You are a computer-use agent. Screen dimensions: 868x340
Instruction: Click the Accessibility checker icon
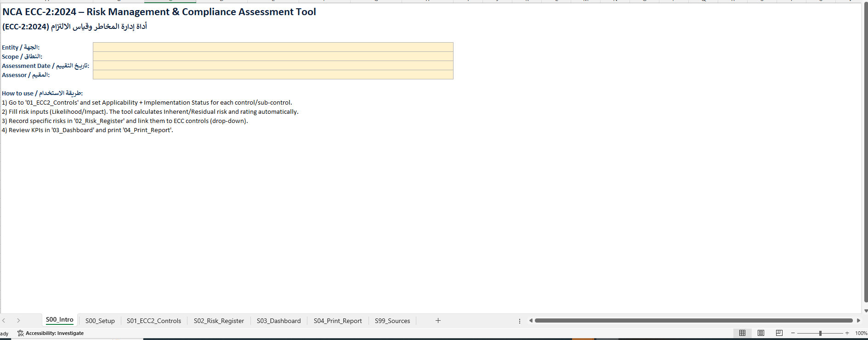pyautogui.click(x=20, y=333)
